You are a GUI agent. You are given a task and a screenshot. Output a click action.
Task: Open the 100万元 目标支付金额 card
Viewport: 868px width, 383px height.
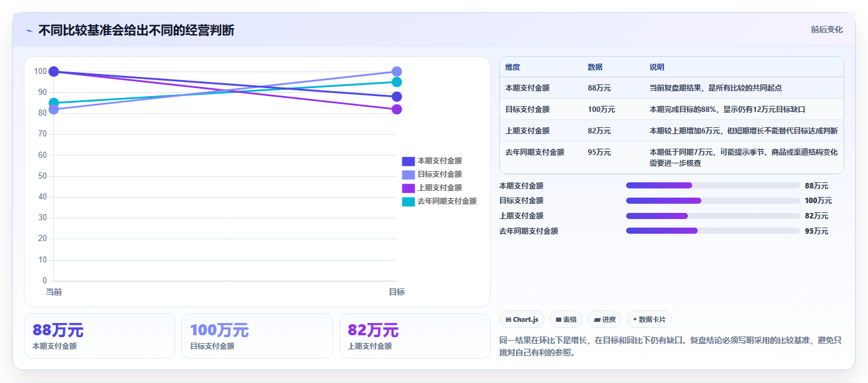tap(257, 336)
